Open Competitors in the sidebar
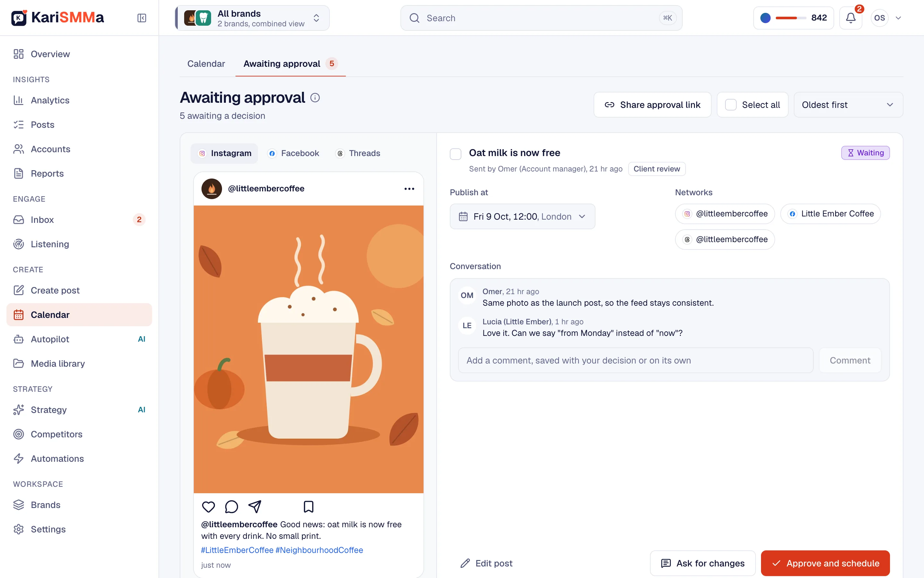924x578 pixels. pos(79,434)
